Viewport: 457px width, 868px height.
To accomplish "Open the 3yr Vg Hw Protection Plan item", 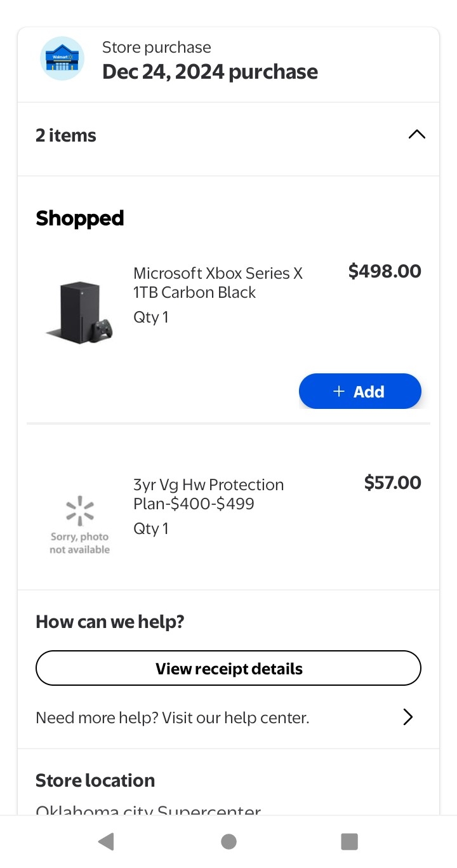I will 208,494.
